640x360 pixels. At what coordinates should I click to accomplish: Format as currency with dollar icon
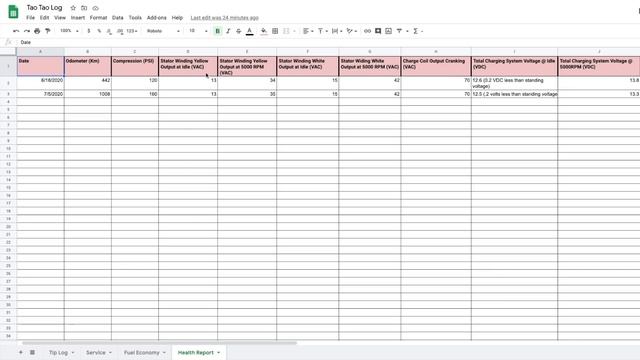point(89,31)
